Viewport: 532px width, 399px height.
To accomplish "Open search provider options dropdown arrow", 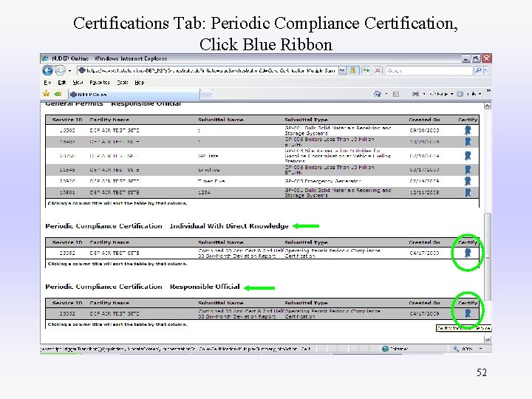I will coord(486,71).
